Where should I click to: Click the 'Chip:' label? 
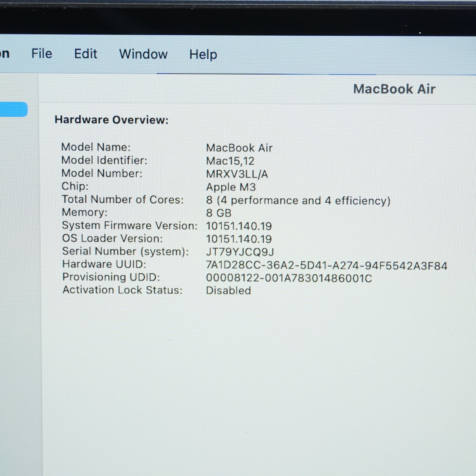click(75, 186)
